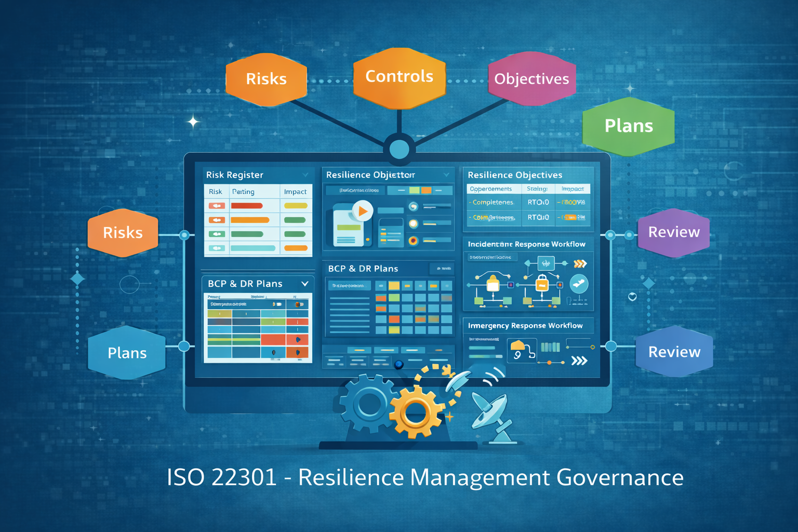Click the red rating bar in Risk Register
Screen dimensions: 798x532
tap(247, 206)
